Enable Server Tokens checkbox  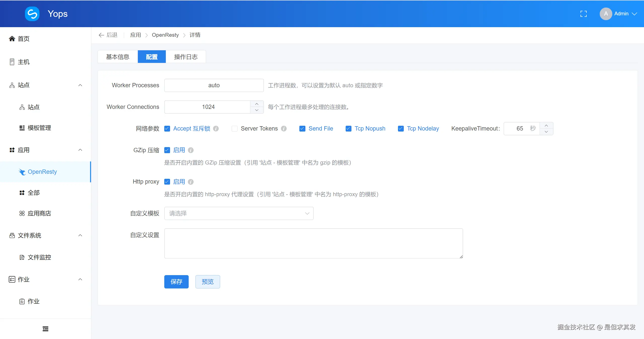234,129
